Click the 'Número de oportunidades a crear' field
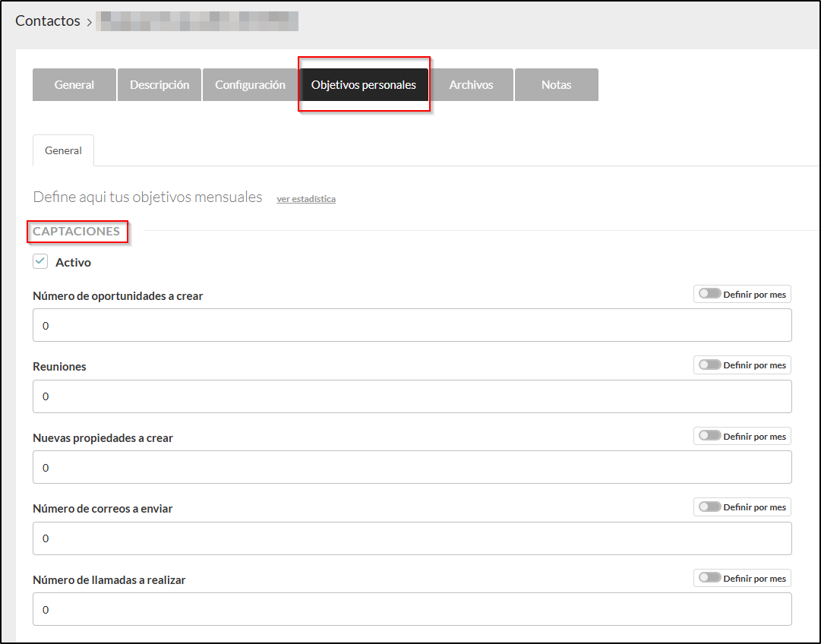 pos(412,325)
